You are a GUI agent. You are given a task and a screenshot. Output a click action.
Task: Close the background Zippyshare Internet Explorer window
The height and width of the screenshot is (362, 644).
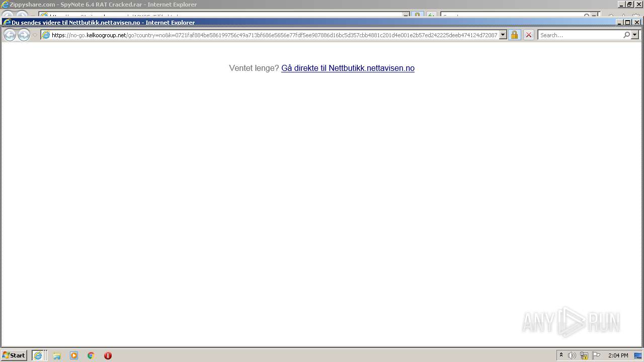tap(638, 5)
